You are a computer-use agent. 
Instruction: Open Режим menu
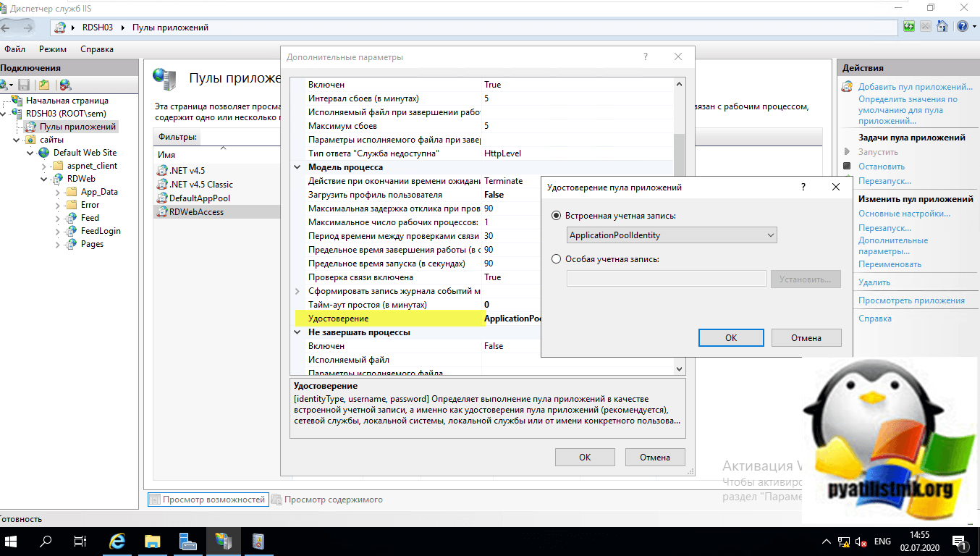53,49
